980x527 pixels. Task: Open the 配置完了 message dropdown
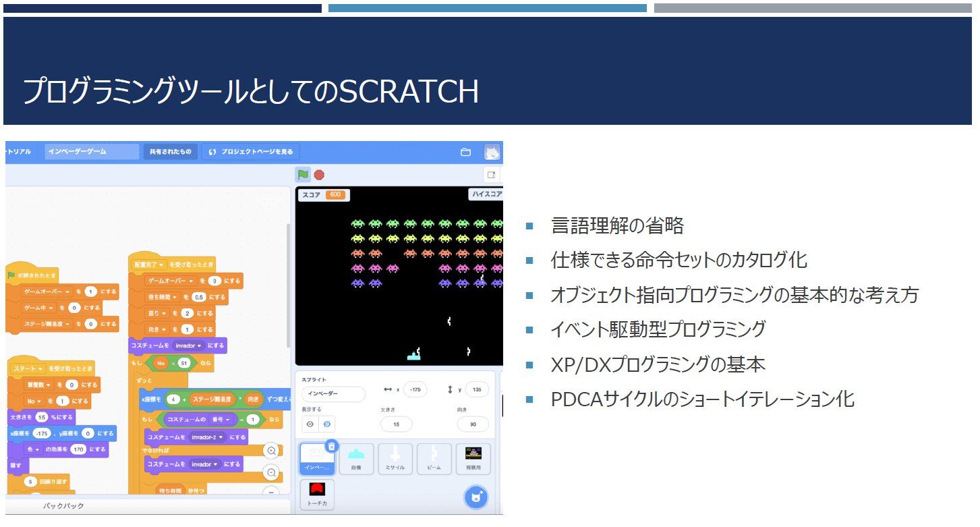149,265
